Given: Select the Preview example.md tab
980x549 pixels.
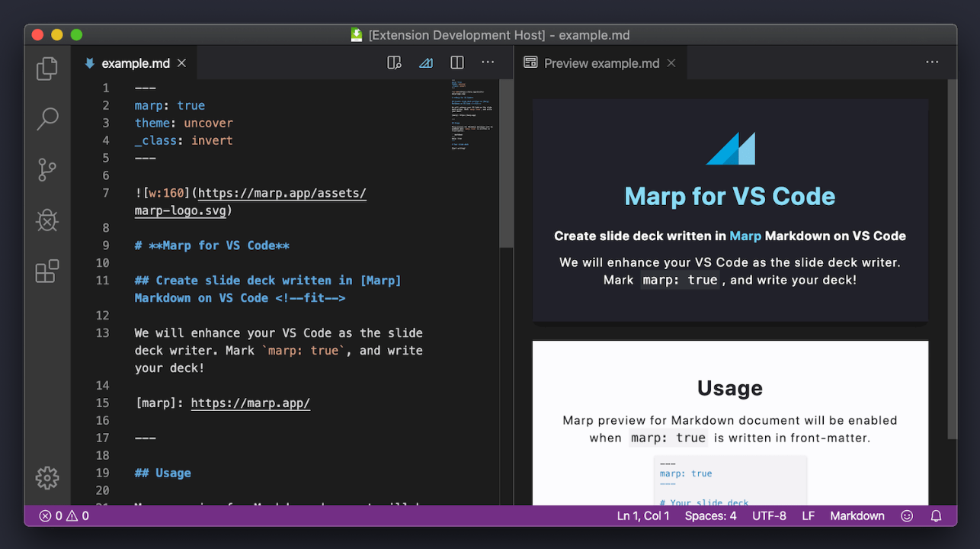Looking at the screenshot, I should coord(601,63).
